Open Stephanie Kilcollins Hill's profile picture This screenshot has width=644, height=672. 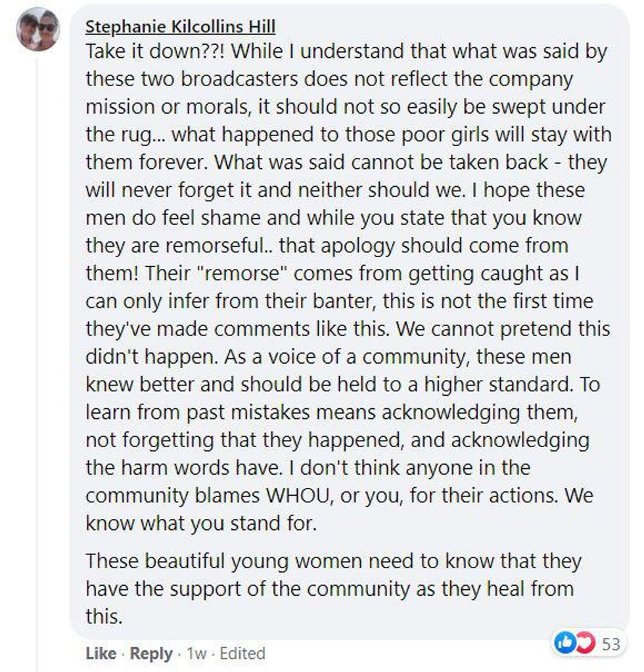(38, 30)
